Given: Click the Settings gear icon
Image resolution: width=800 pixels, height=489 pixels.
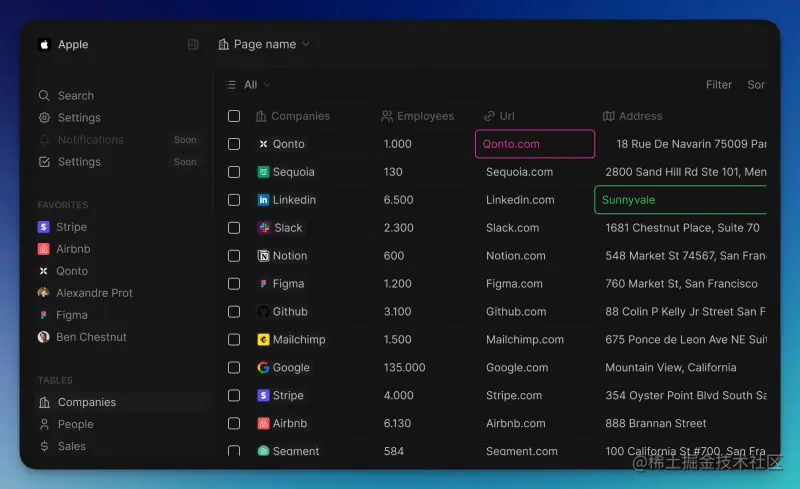Looking at the screenshot, I should [x=44, y=117].
